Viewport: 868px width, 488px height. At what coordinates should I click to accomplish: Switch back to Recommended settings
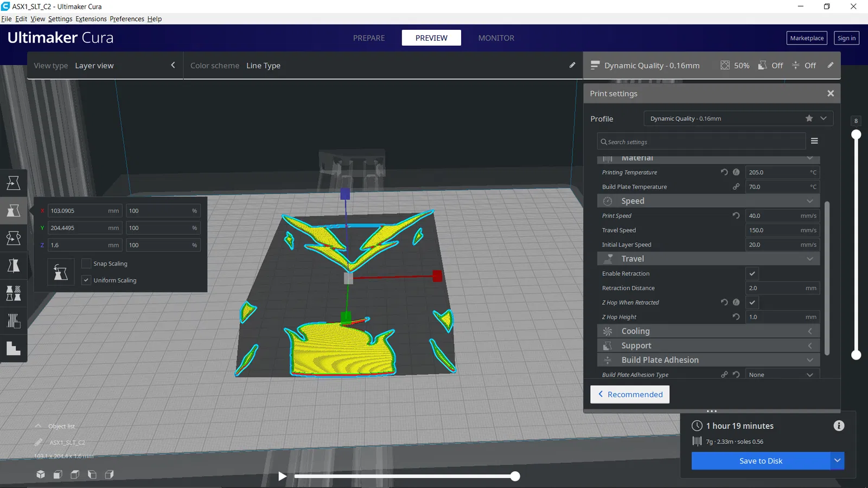coord(630,394)
